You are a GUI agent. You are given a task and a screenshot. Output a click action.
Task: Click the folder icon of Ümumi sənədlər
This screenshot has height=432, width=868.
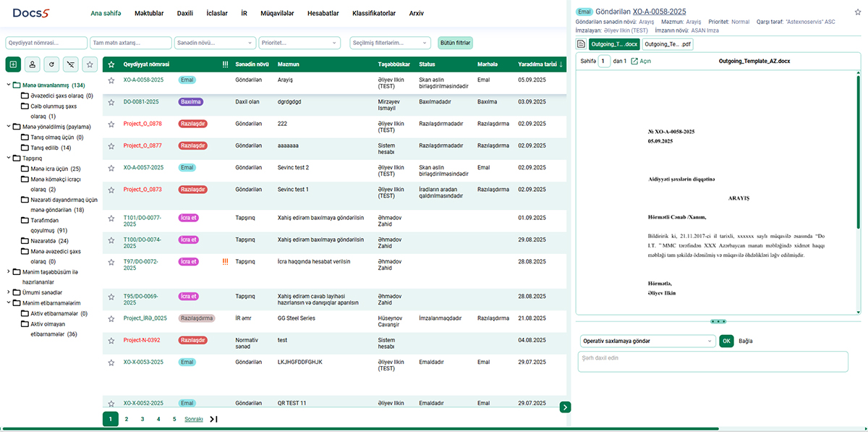click(17, 292)
